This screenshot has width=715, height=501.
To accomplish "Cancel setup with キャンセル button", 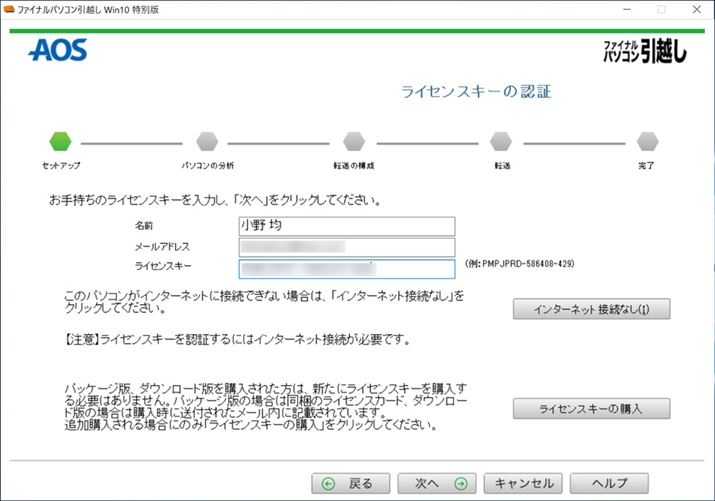I will tap(523, 483).
